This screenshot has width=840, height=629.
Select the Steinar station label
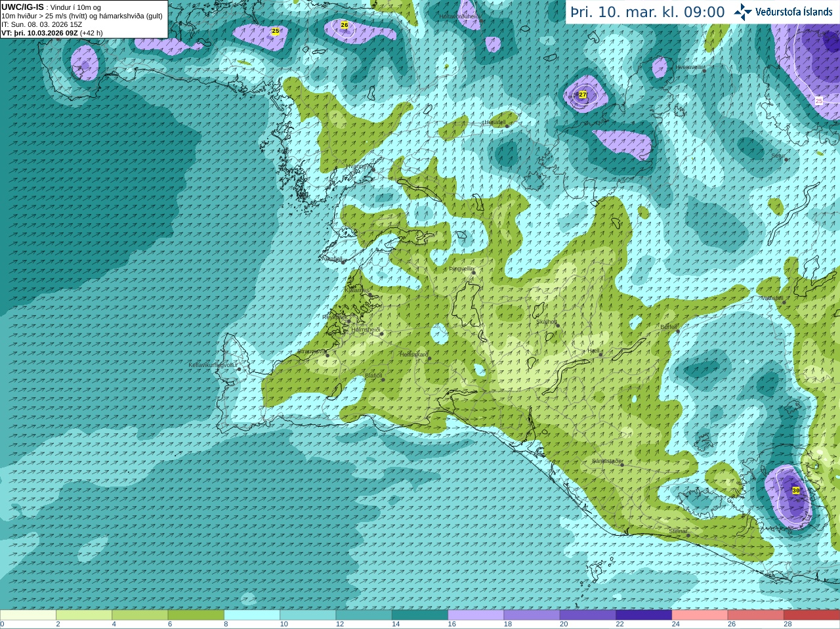pyautogui.click(x=678, y=531)
